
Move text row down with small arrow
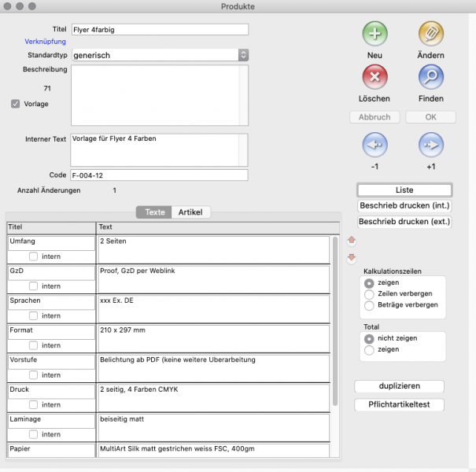(x=351, y=257)
